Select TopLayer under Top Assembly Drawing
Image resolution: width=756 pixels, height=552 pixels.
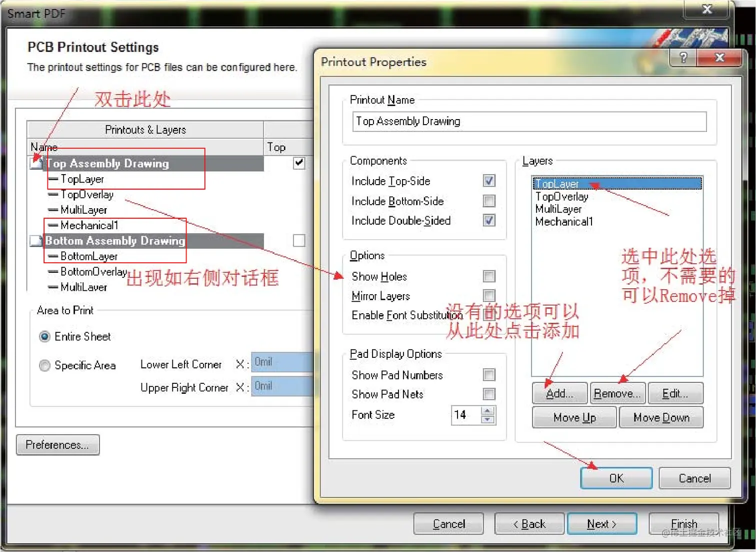(x=82, y=179)
